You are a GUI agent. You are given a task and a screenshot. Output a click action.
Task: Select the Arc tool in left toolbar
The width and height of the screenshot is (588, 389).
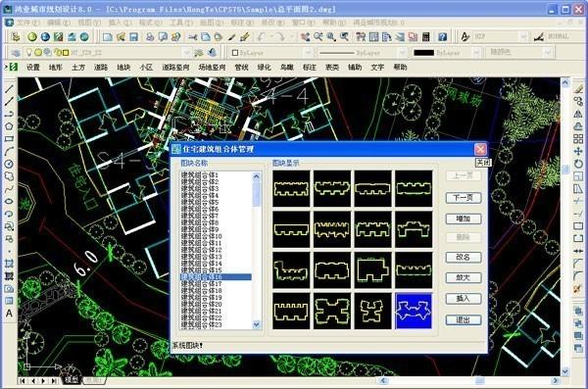pos(10,151)
